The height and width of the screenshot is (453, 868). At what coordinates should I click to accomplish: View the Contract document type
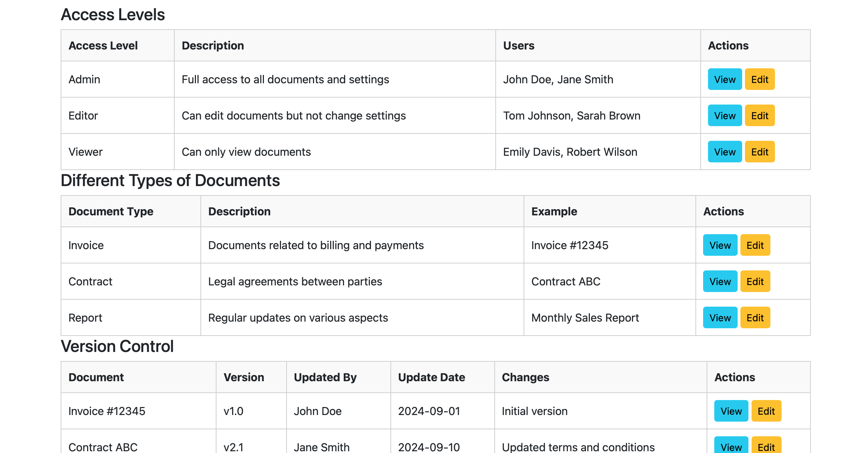[720, 282]
